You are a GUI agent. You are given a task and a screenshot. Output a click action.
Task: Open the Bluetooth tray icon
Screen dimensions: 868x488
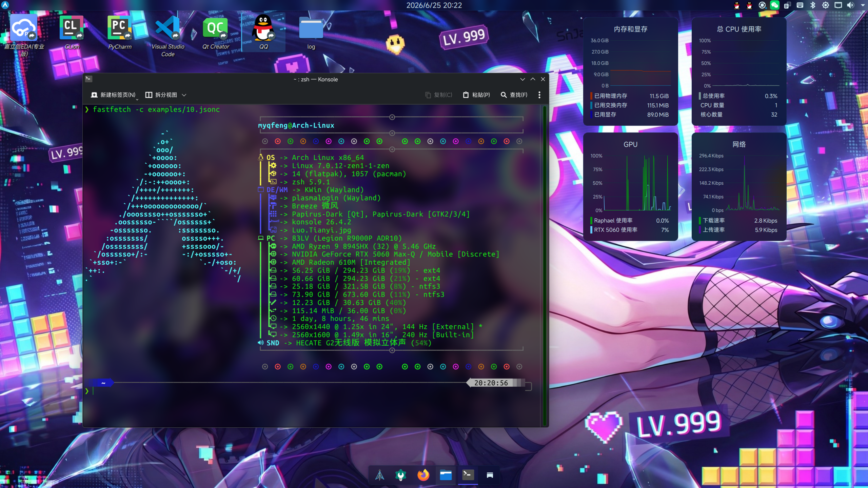(813, 5)
